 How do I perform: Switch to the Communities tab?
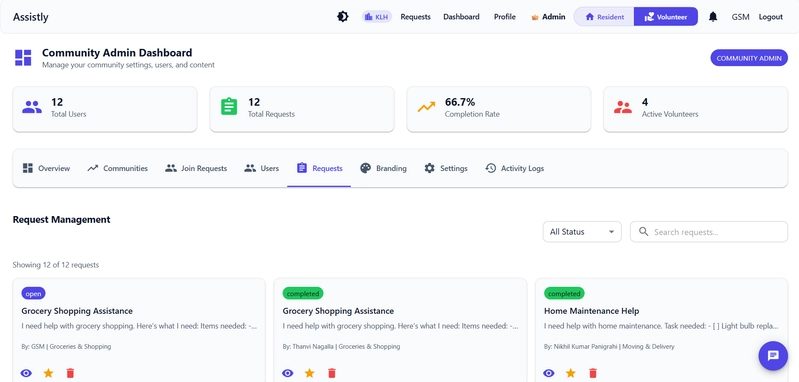click(117, 168)
